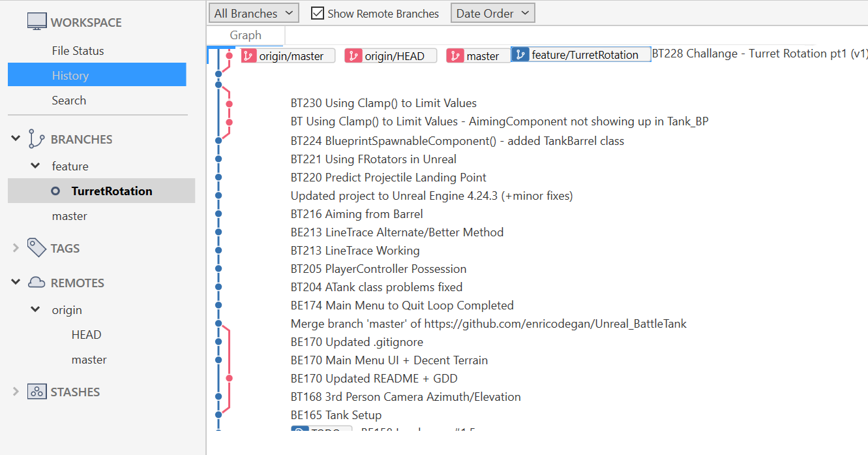This screenshot has height=455, width=868.
Task: Click the origin/master ref label
Action: point(288,56)
